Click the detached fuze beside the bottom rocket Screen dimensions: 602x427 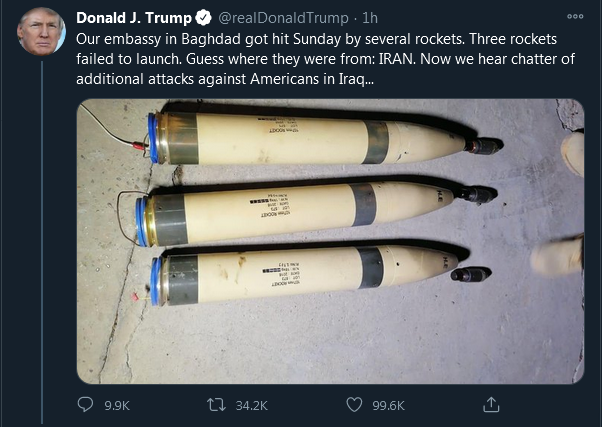[x=471, y=275]
